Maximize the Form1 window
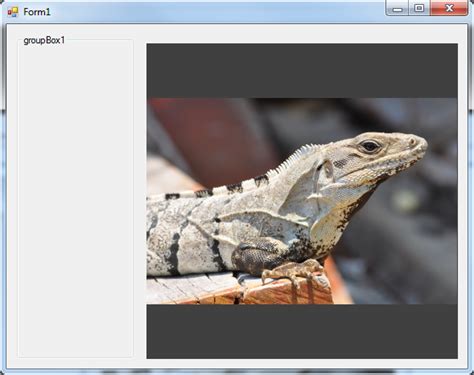The height and width of the screenshot is (375, 474). 419,9
